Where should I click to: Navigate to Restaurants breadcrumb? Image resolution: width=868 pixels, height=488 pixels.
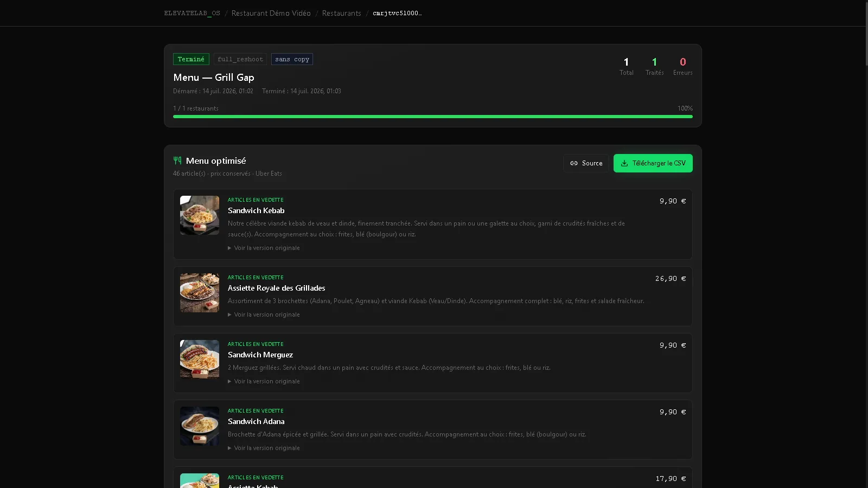[341, 13]
